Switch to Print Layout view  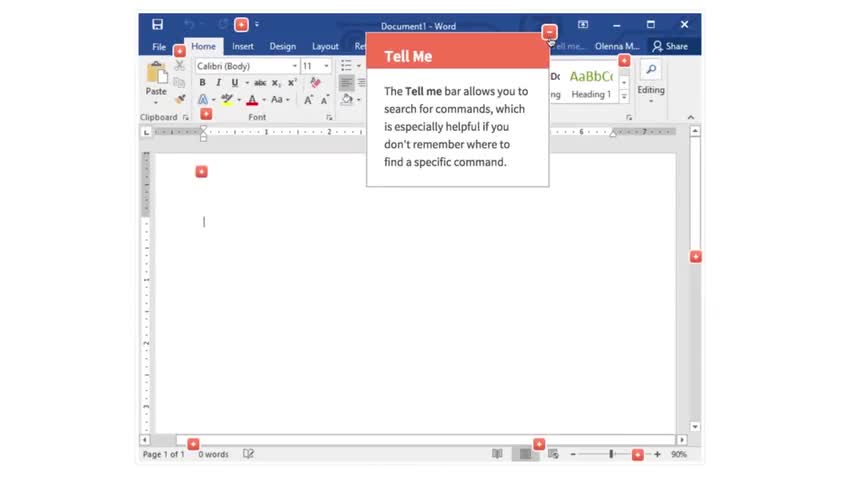point(525,454)
